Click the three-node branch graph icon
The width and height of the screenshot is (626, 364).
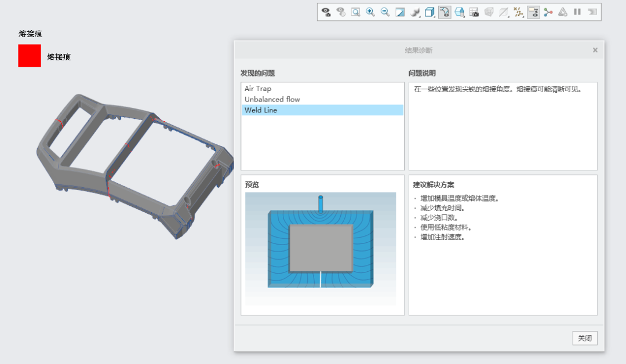point(548,12)
